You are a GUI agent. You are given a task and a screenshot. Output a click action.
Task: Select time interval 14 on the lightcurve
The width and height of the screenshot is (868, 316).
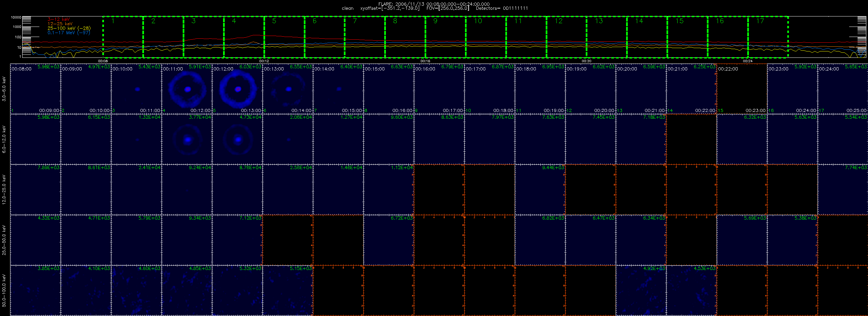click(x=647, y=37)
